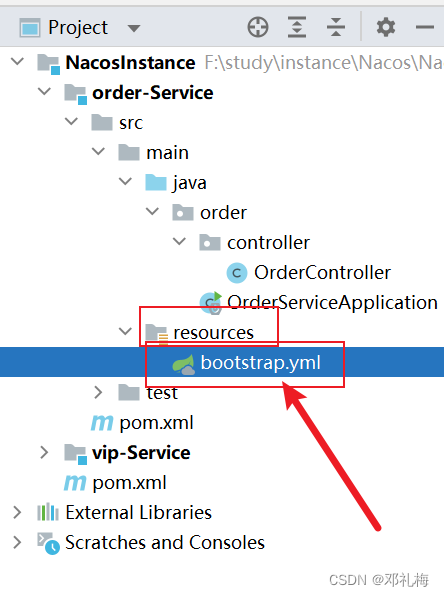Click the OrderServiceApplication runnable class icon
This screenshot has width=444, height=596.
pos(211,303)
